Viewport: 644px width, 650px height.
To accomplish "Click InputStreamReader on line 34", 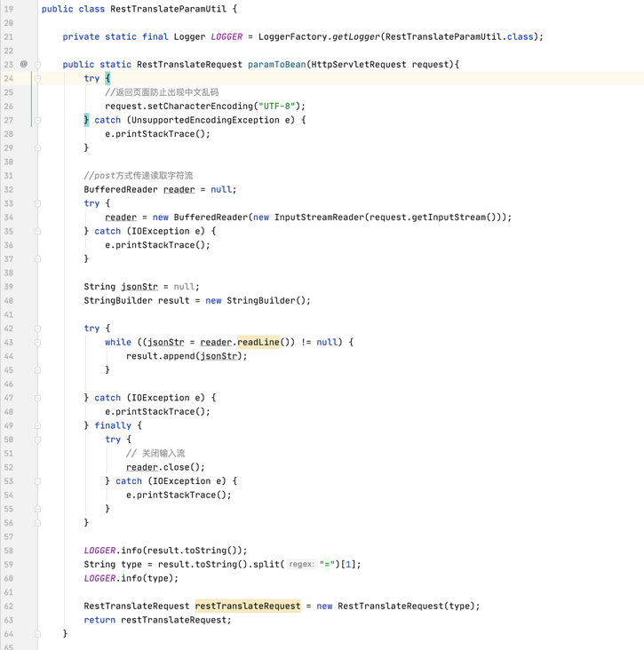I will point(319,218).
